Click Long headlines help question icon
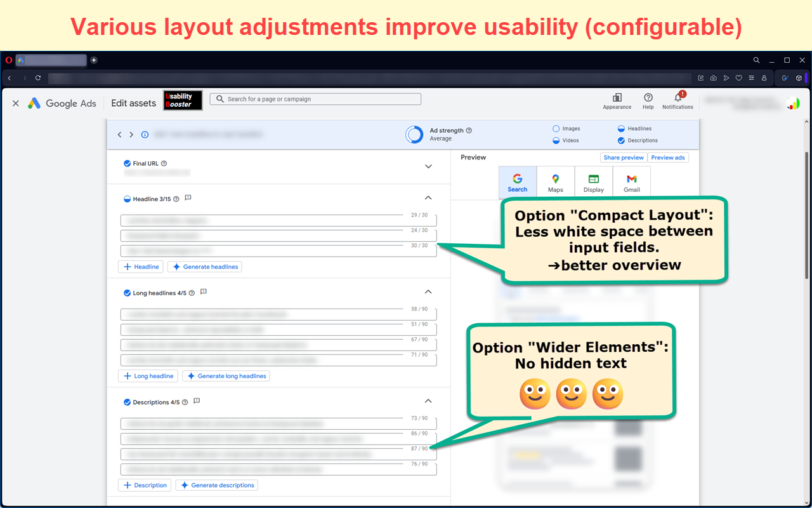Viewport: 812px width, 508px height. coord(192,293)
